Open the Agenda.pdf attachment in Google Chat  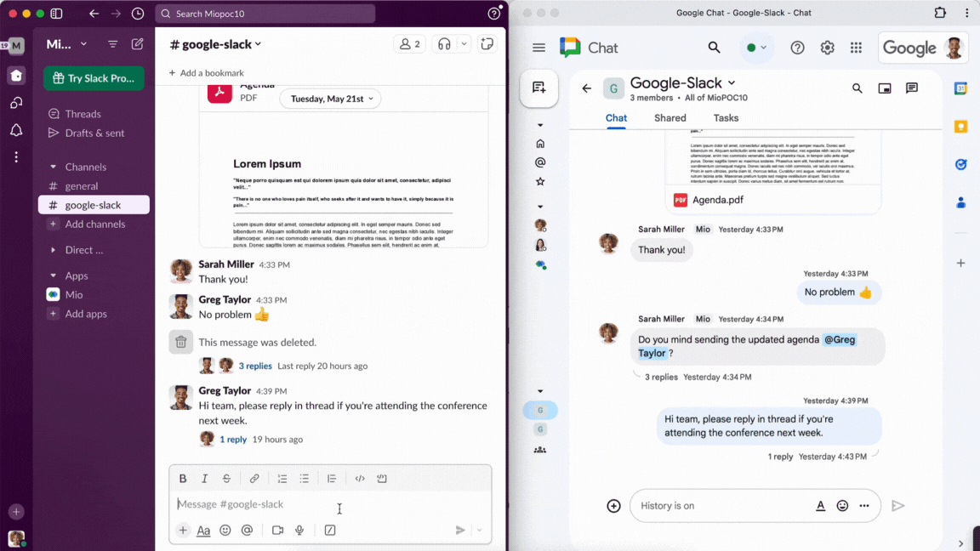[773, 200]
